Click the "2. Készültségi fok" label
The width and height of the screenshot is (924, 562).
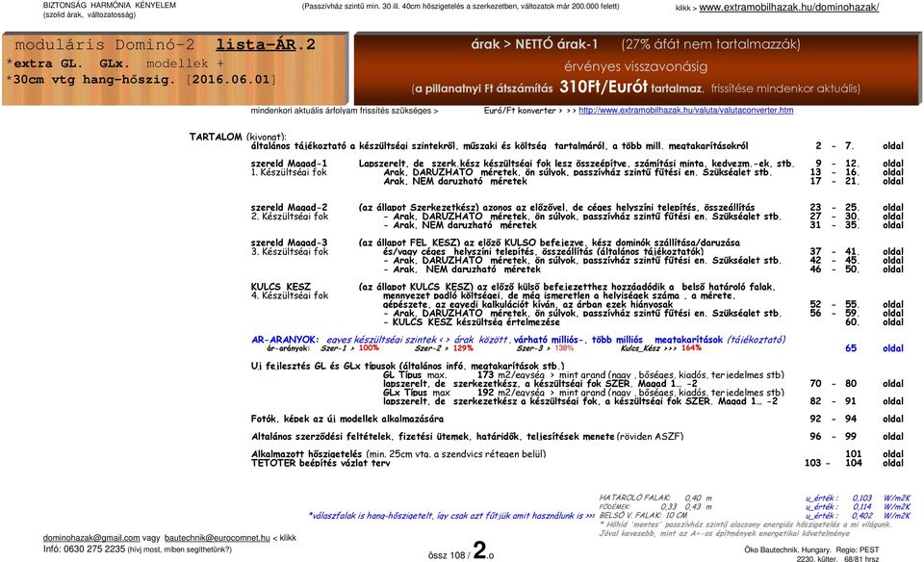290,217
